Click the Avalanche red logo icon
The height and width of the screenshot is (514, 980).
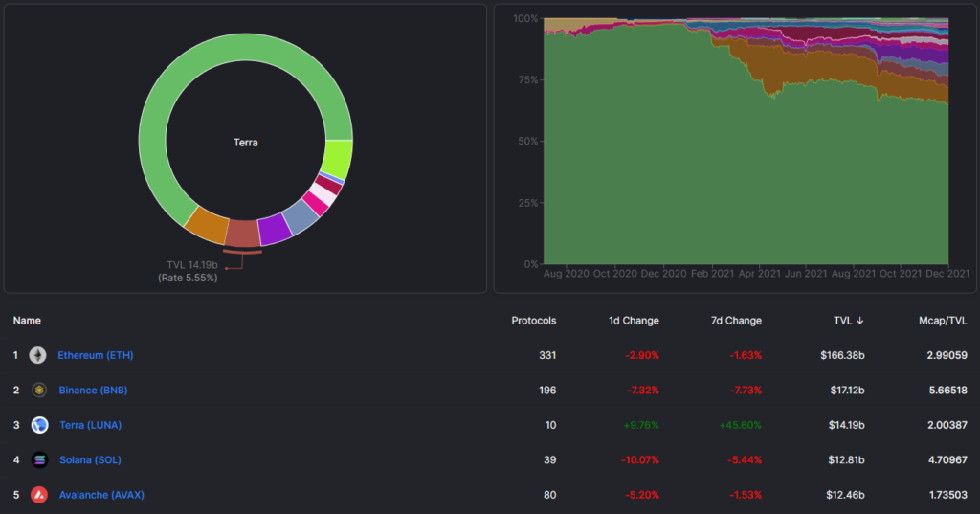click(39, 495)
